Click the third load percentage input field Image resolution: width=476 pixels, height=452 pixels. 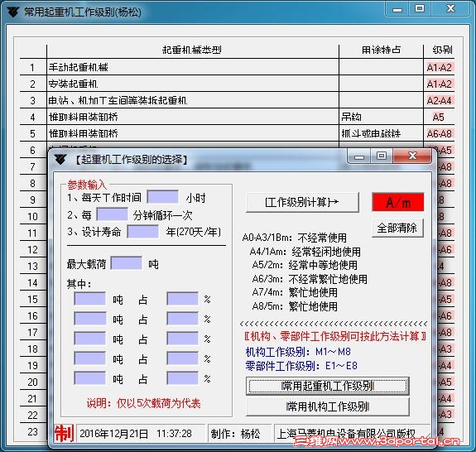point(182,339)
